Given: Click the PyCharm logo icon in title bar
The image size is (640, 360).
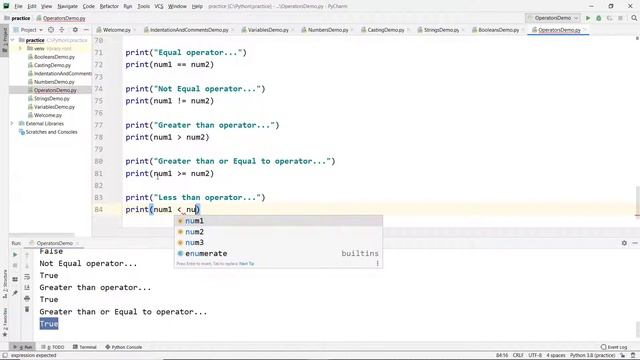Looking at the screenshot, I should pyautogui.click(x=6, y=6).
